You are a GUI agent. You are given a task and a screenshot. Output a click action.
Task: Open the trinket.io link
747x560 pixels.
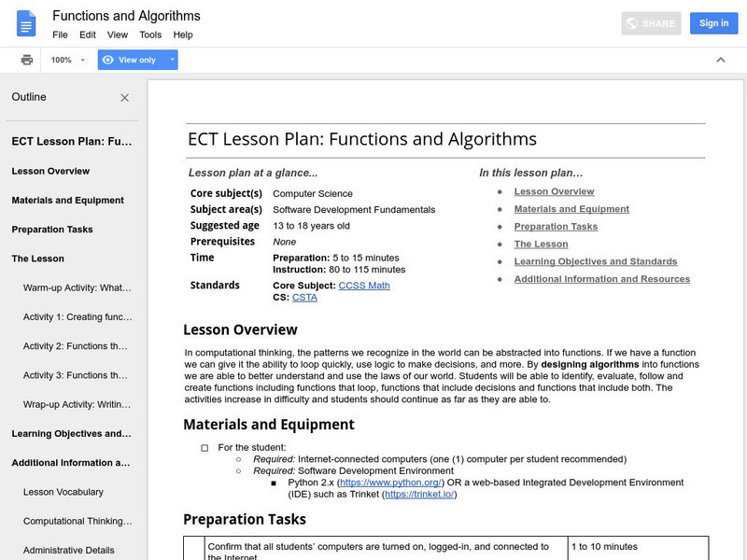coord(418,494)
